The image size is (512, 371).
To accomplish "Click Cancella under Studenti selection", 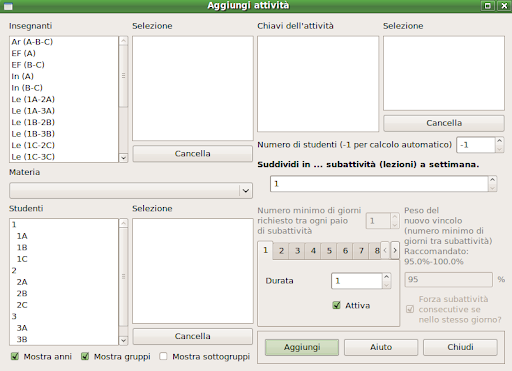I will (192, 336).
